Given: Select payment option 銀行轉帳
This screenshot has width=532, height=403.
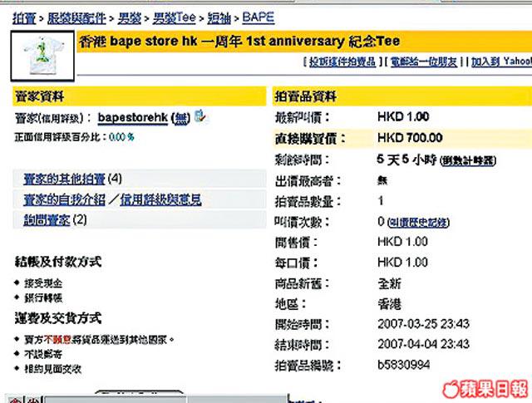Looking at the screenshot, I should [x=43, y=298].
